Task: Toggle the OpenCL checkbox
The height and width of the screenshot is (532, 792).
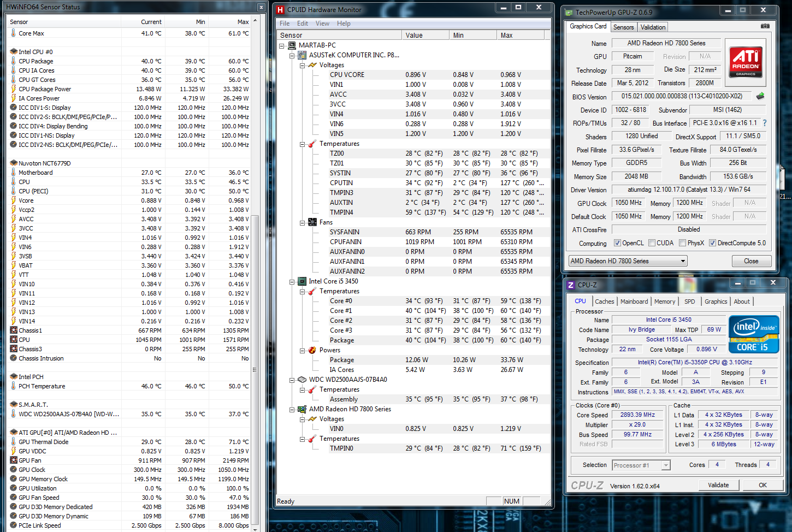Action: pyautogui.click(x=617, y=243)
